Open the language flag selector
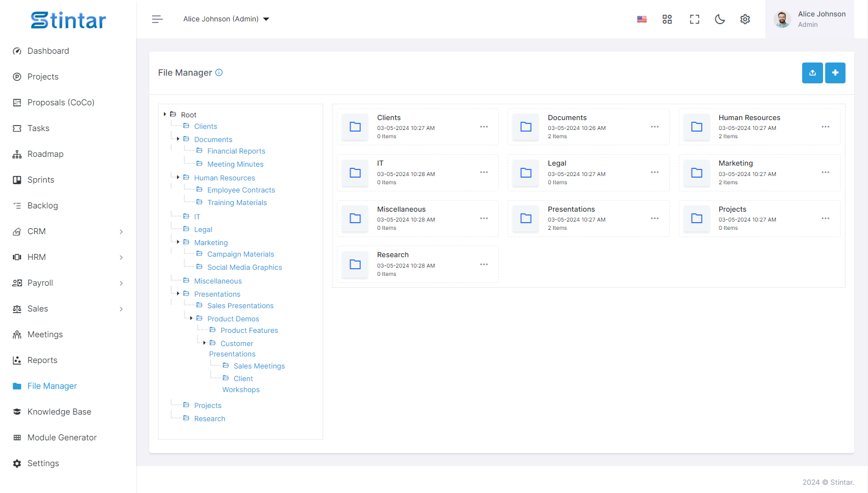 click(x=642, y=19)
